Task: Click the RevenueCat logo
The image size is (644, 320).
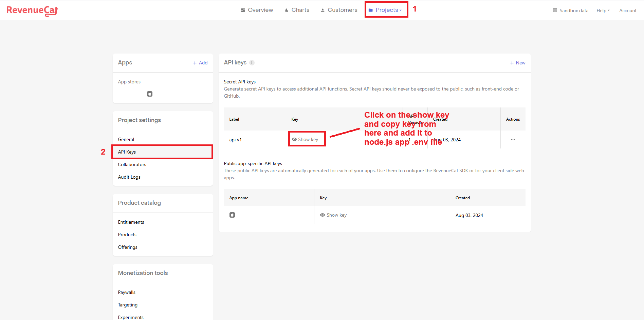Action: (x=32, y=11)
